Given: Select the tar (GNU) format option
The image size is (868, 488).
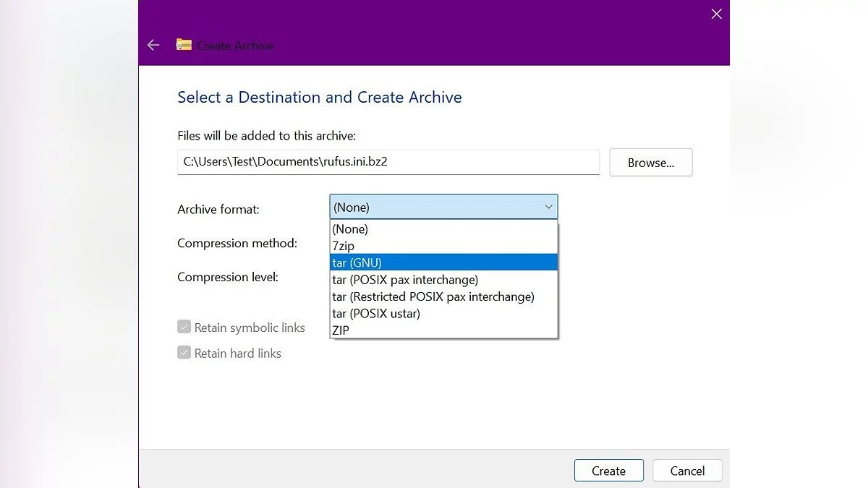Looking at the screenshot, I should pos(357,262).
